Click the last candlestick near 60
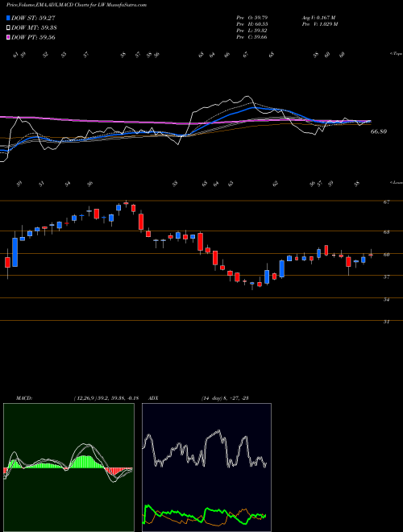The height and width of the screenshot is (532, 403). (x=371, y=254)
